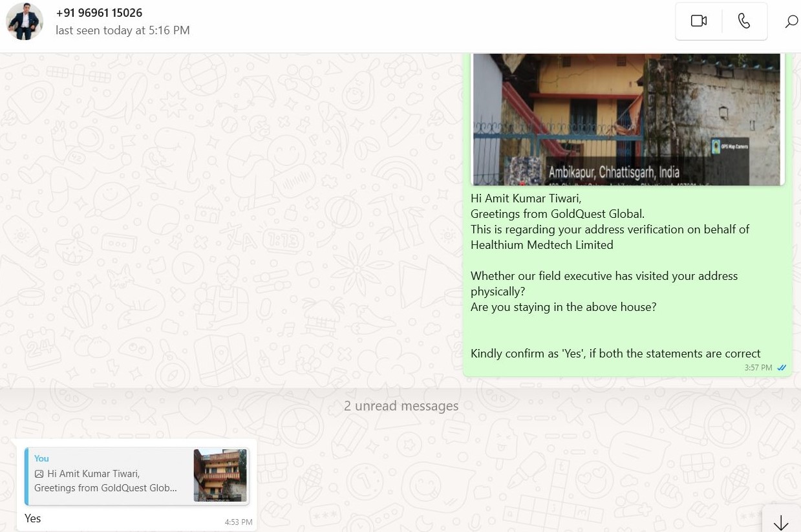Click the photo icon in quoted reply
Image resolution: width=801 pixels, height=532 pixels.
[x=39, y=474]
